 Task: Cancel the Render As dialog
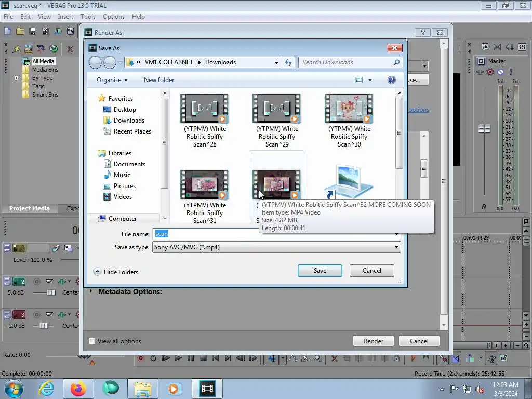click(419, 341)
